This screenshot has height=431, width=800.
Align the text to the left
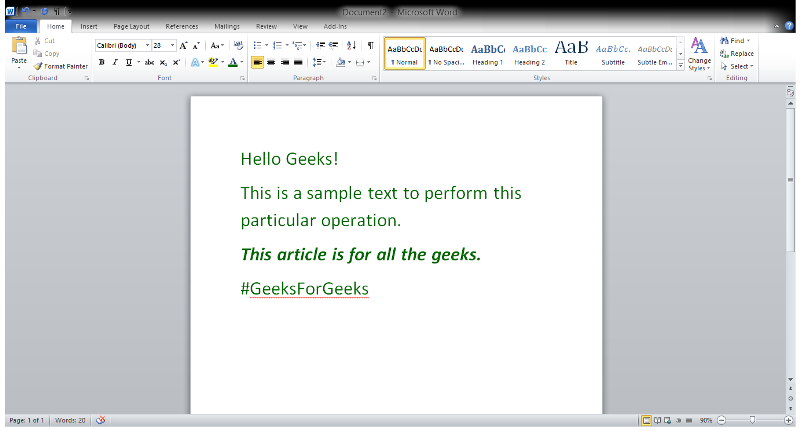[x=258, y=62]
